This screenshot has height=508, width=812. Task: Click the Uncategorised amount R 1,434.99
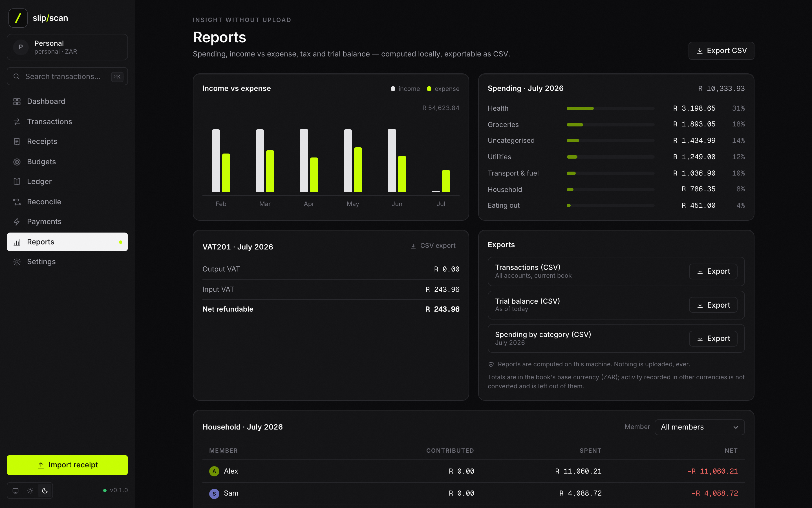click(694, 141)
